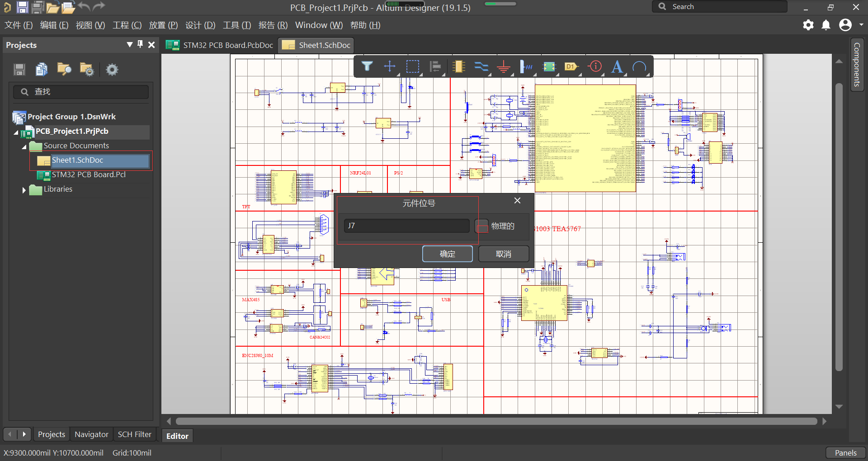Open the 放置 (P) menu
This screenshot has width=868, height=461.
[x=163, y=25]
